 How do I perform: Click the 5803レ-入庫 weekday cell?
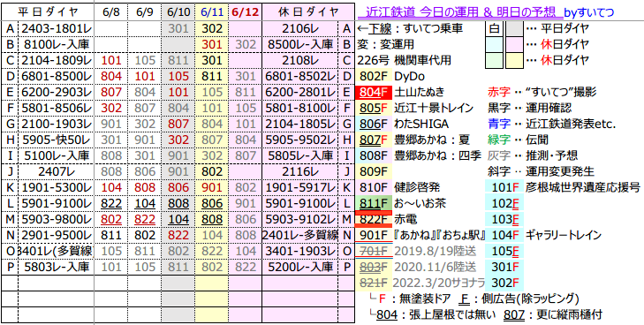coord(57,268)
